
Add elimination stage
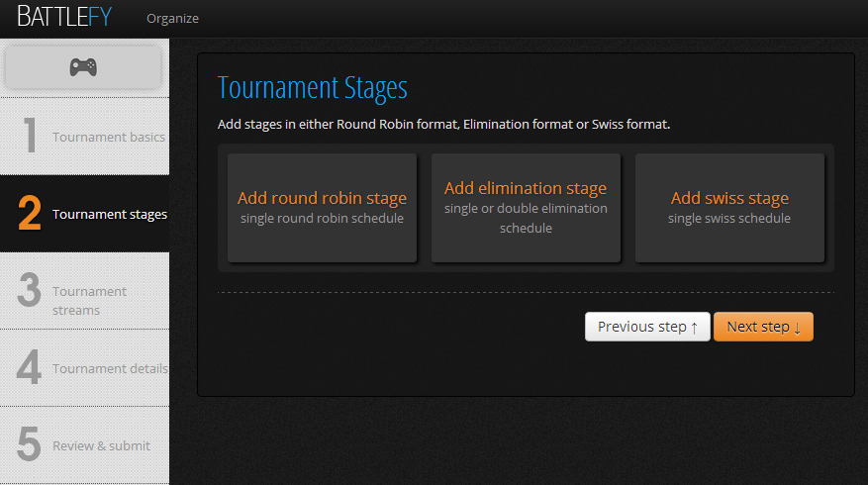(526, 208)
